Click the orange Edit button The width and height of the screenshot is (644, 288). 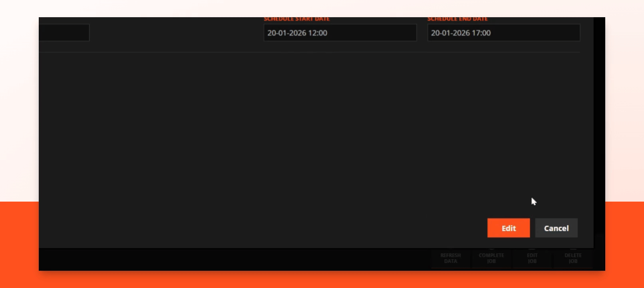click(x=509, y=228)
